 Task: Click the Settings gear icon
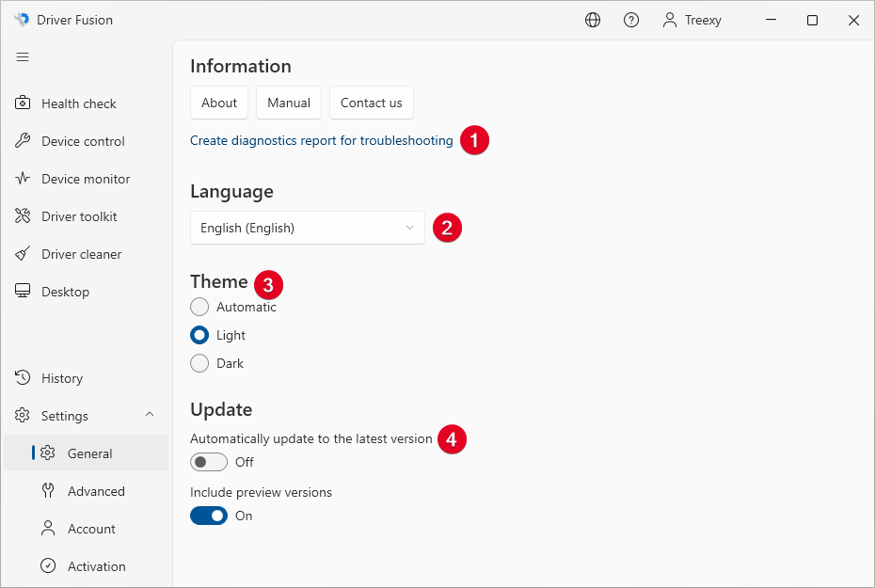[23, 416]
